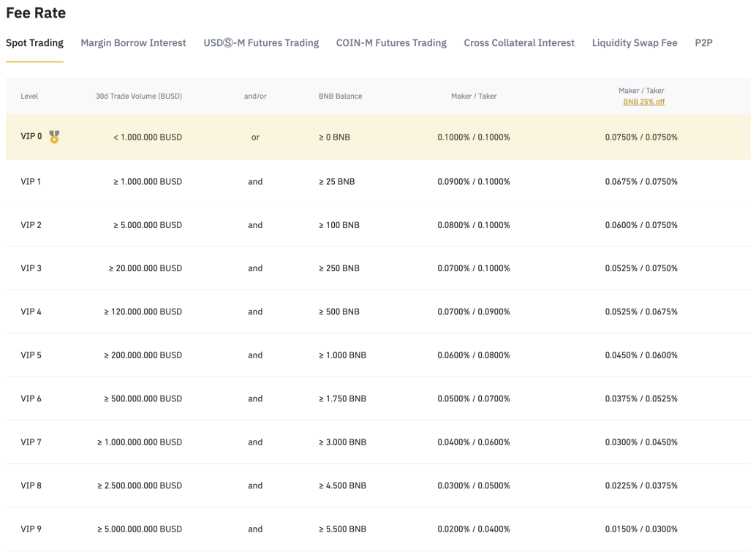Click the ≥ 5.000.000.000 BUSD volume cell
This screenshot has height=552, width=756.
click(140, 529)
